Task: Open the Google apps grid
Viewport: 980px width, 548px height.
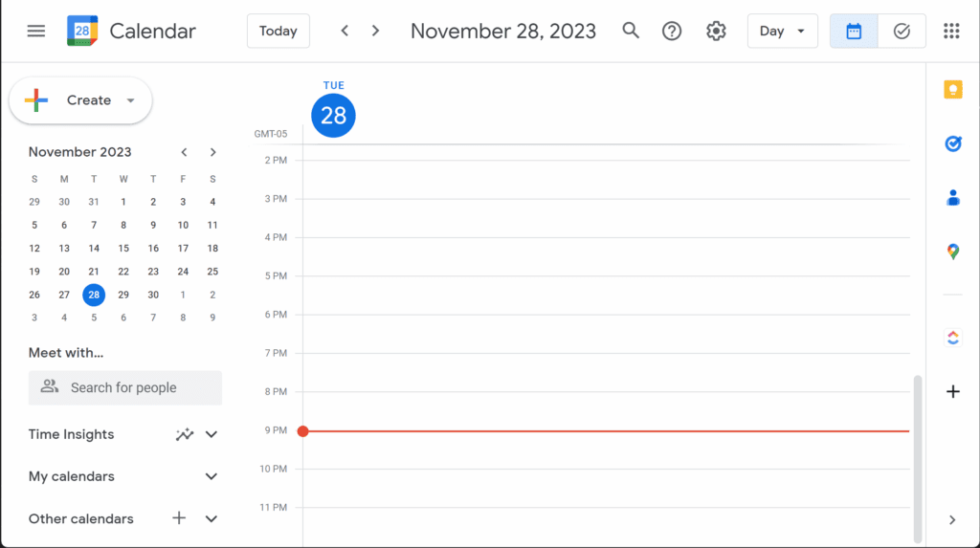Action: (951, 31)
